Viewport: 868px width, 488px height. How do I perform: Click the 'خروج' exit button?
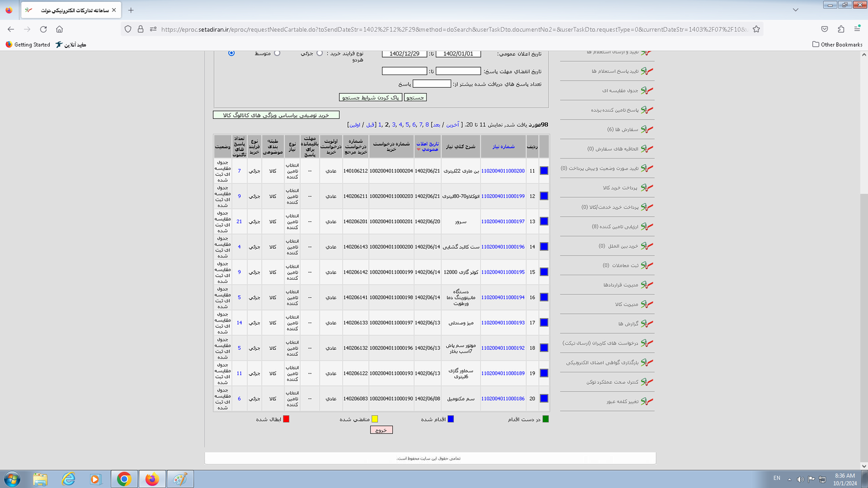(381, 430)
